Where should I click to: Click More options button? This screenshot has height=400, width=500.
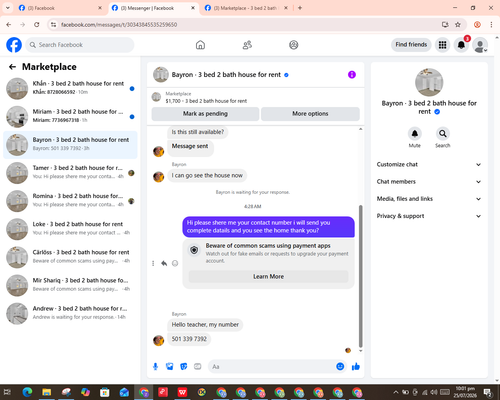click(310, 114)
